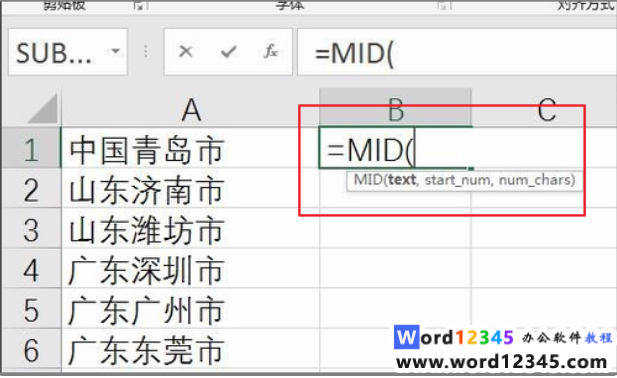Click num_chars argument in MID tooltip
The width and height of the screenshot is (617, 378).
click(x=534, y=180)
